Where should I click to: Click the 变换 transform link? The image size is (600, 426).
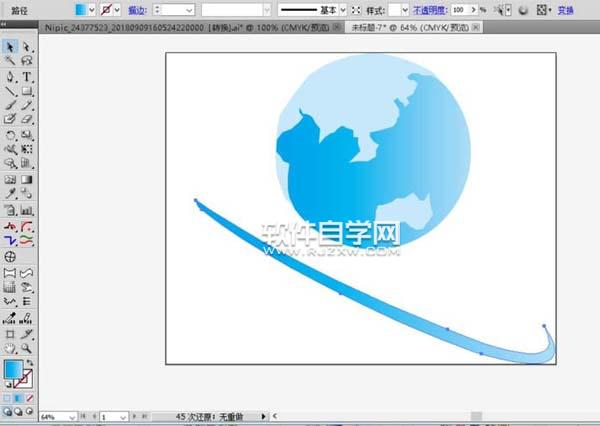566,10
